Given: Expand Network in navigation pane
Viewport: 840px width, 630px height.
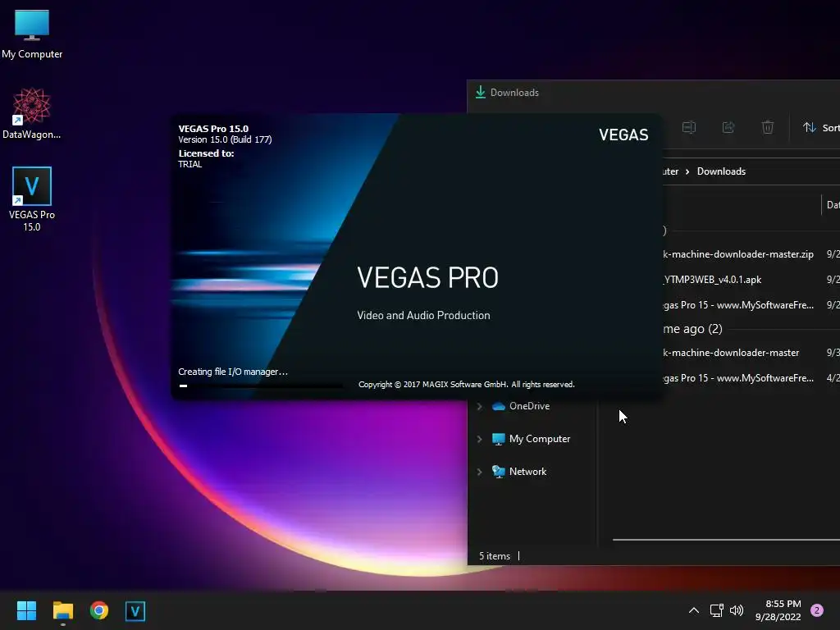Looking at the screenshot, I should 479,472.
